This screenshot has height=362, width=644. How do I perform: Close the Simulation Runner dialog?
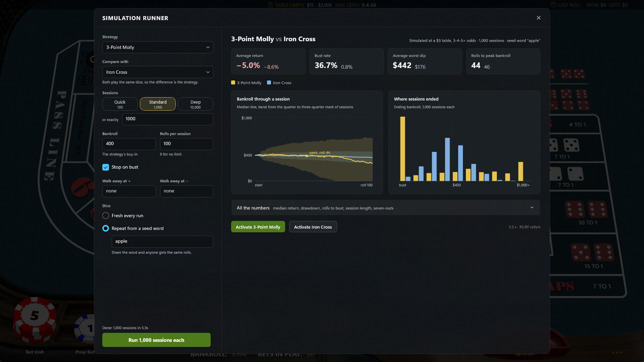point(538,18)
